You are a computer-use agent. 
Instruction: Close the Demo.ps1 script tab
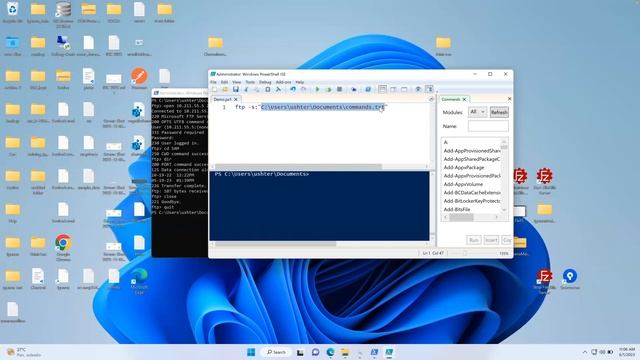point(236,99)
